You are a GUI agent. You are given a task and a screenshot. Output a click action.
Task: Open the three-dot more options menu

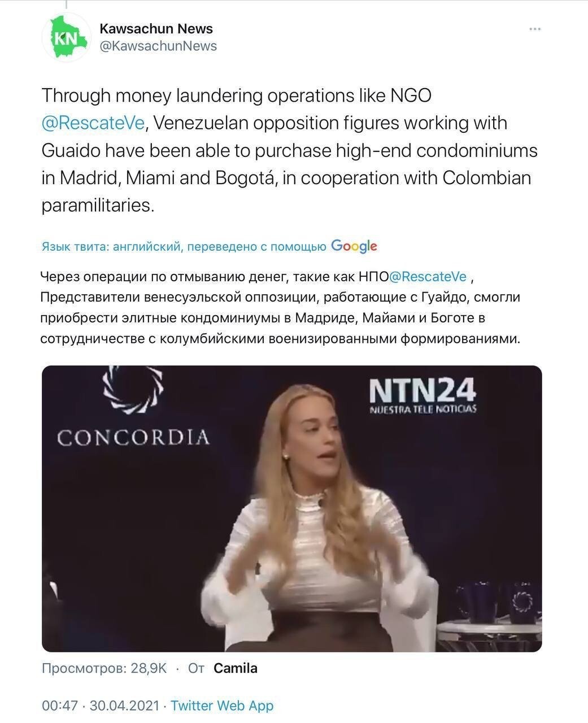534,29
